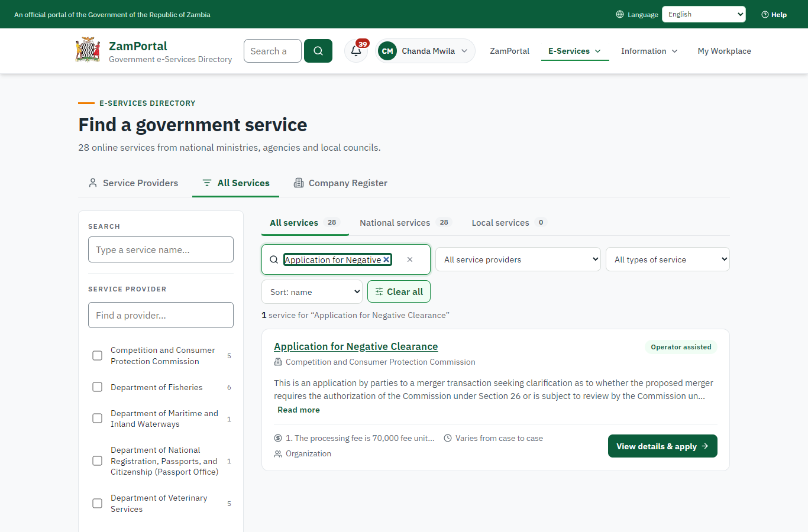The image size is (808, 532).
Task: Click the Operator assisted badge
Action: (681, 347)
